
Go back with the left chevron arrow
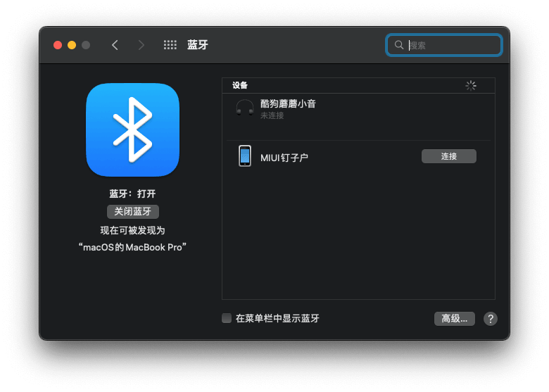point(115,45)
